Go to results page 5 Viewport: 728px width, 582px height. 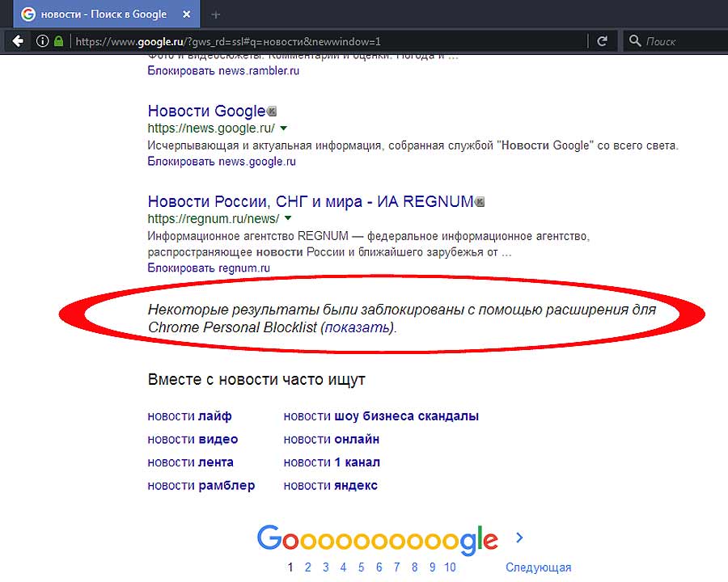coord(362,567)
